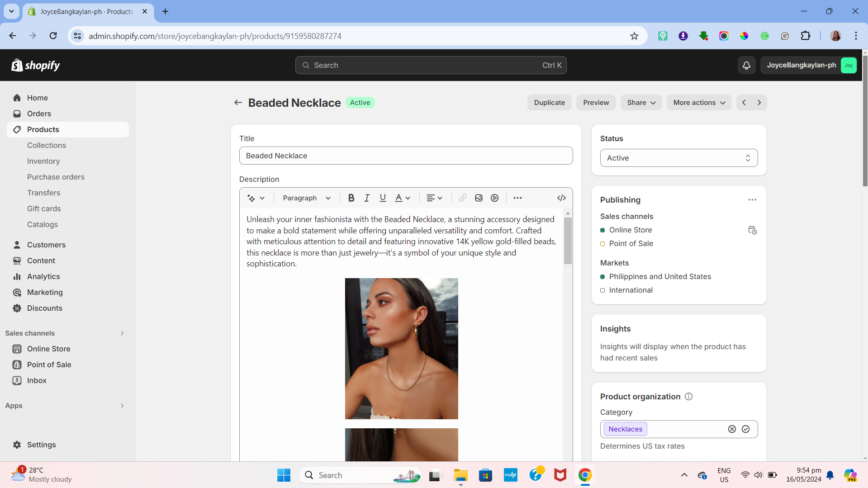Open Purchase orders under Products
This screenshot has height=488, width=868.
(x=56, y=177)
